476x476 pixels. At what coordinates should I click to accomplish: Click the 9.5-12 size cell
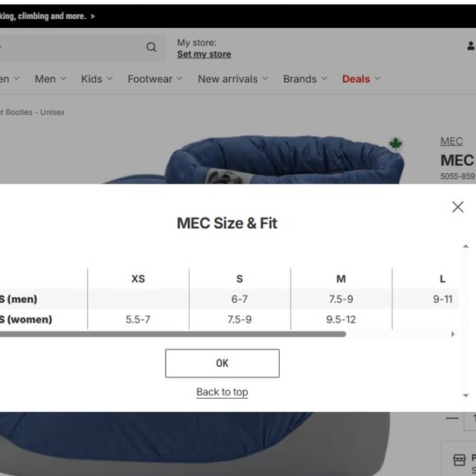coord(341,319)
